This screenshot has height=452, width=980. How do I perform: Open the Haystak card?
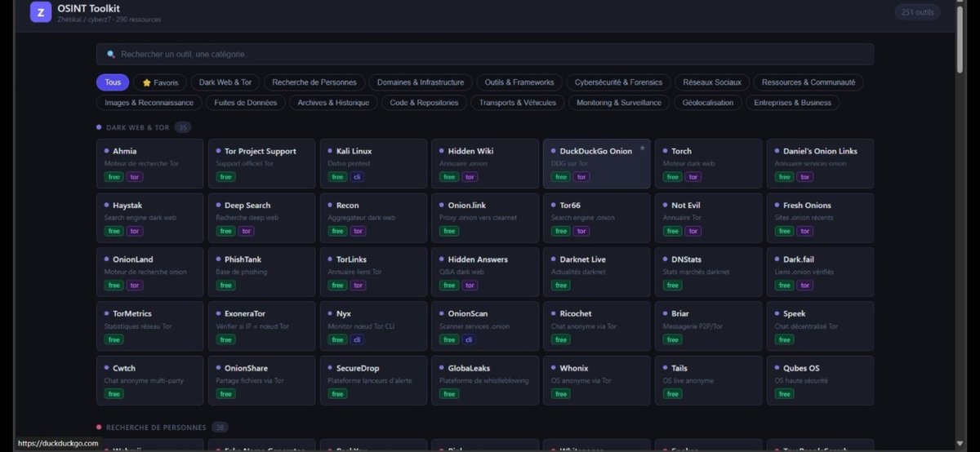pyautogui.click(x=149, y=218)
